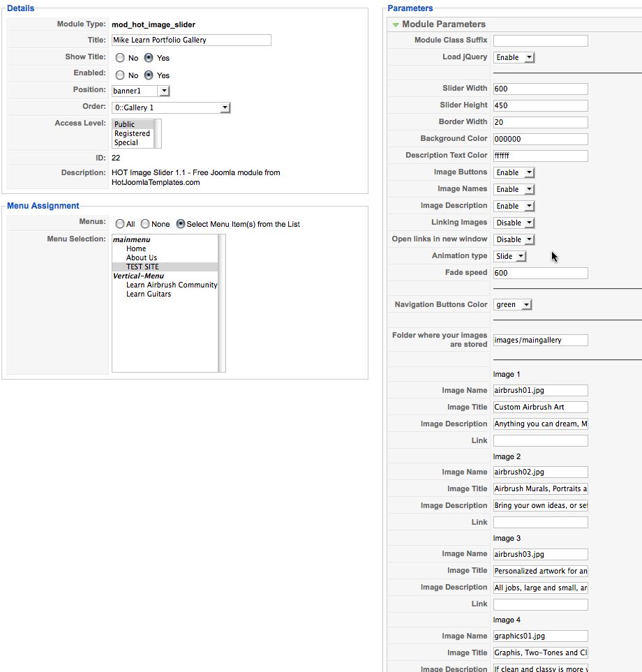Click Image Name field graphics01.jpg

540,636
